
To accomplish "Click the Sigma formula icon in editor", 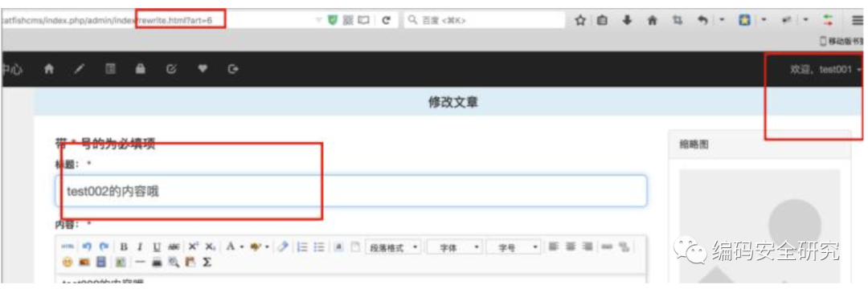I will point(207,262).
